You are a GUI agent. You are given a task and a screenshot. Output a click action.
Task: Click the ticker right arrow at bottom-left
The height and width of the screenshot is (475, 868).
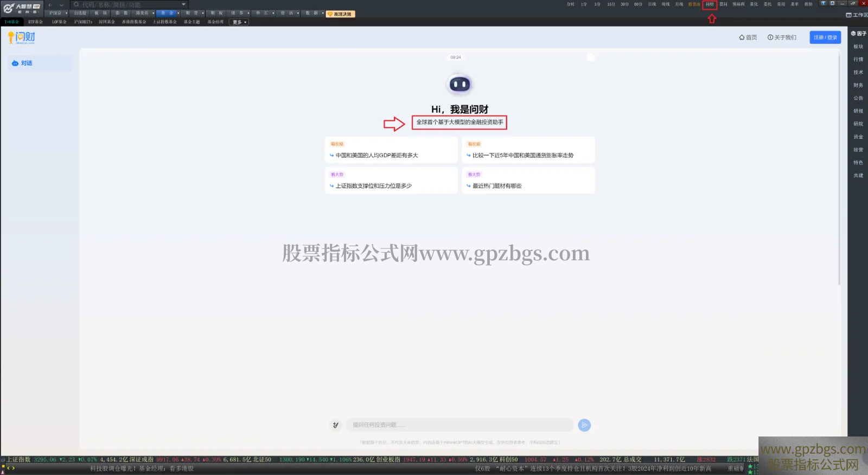(x=14, y=468)
